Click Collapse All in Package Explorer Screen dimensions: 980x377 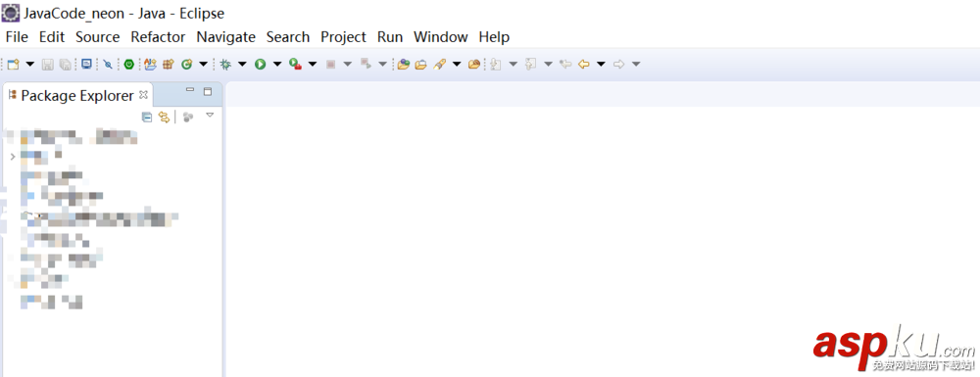tap(147, 117)
